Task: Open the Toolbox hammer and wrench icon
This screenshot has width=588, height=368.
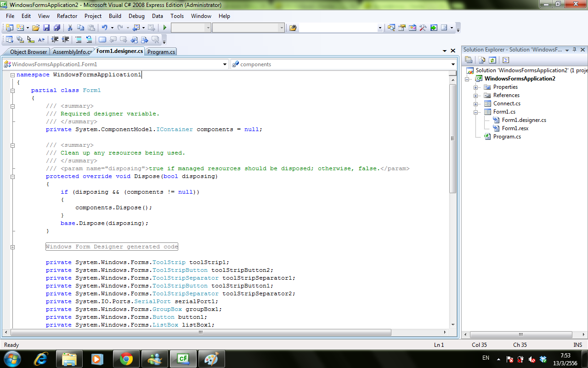Action: (423, 28)
